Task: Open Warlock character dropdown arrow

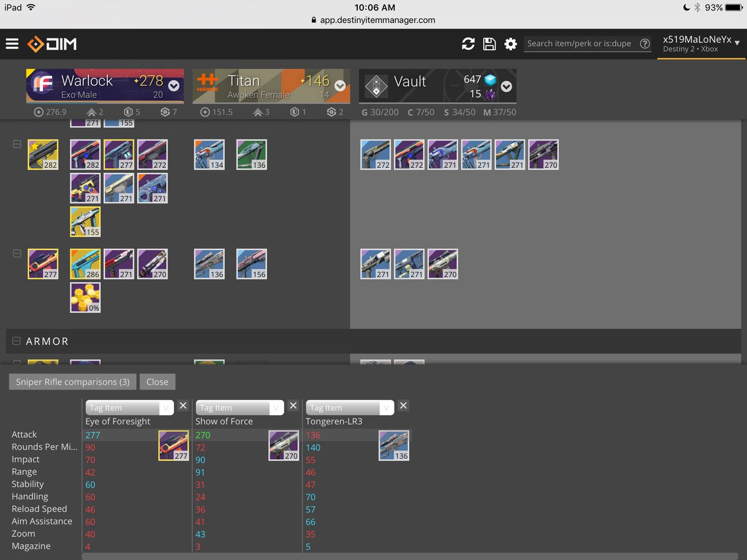Action: tap(174, 86)
